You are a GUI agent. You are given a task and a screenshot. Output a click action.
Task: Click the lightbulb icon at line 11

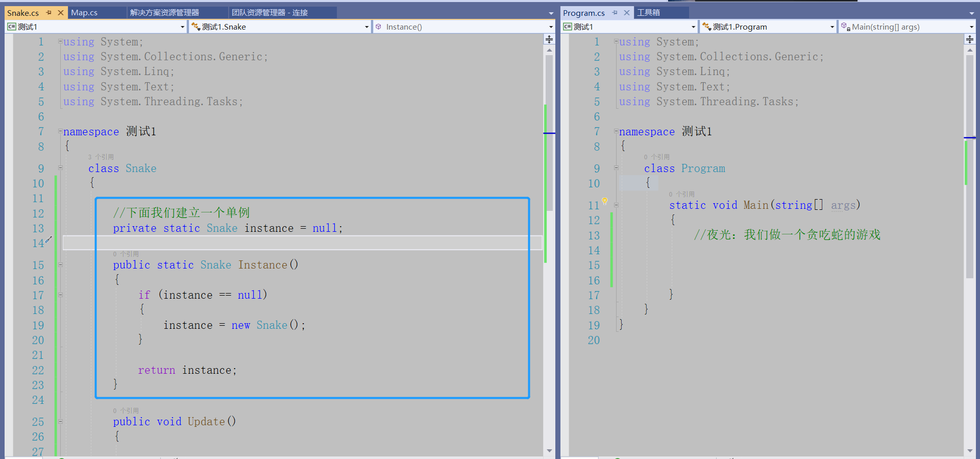coord(605,202)
